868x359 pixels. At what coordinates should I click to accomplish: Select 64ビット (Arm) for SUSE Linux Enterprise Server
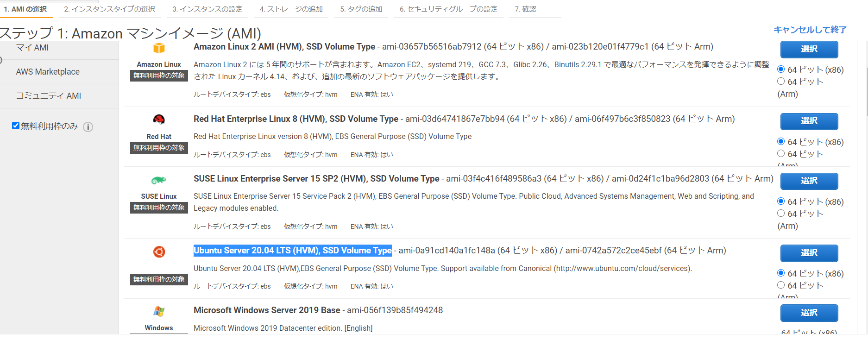tap(781, 213)
